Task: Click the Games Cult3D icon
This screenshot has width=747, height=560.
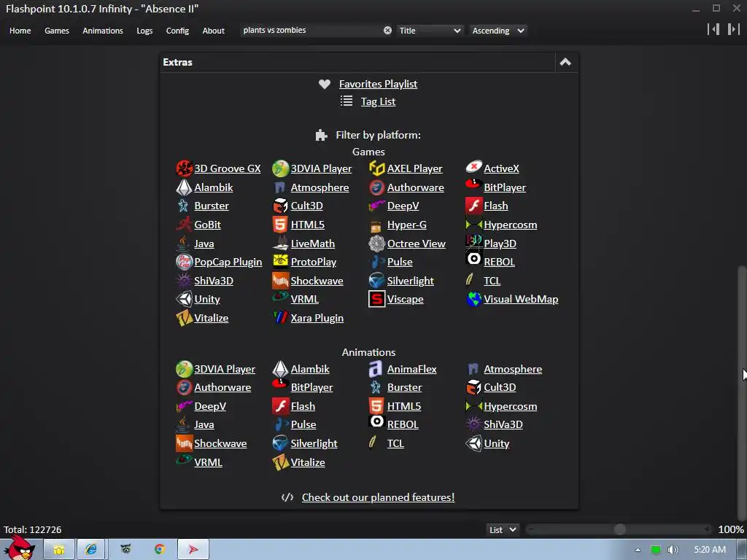Action: [280, 205]
